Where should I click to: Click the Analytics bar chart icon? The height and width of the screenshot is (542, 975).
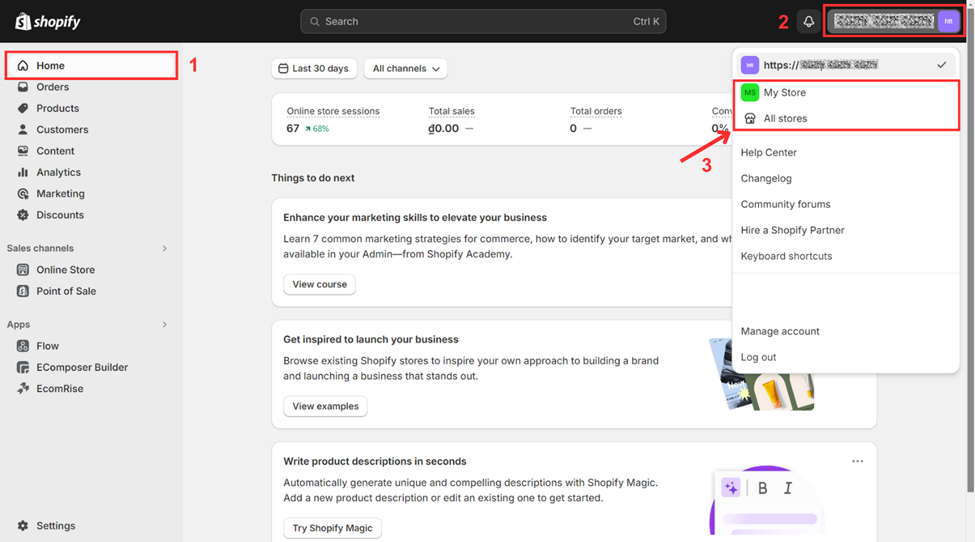coord(23,172)
